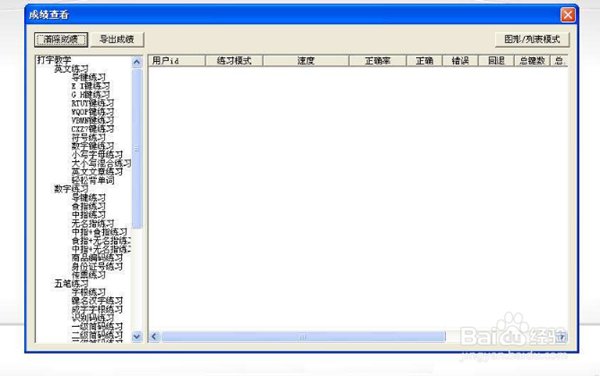Sort by 回退 column header
The image size is (600, 376).
(496, 60)
